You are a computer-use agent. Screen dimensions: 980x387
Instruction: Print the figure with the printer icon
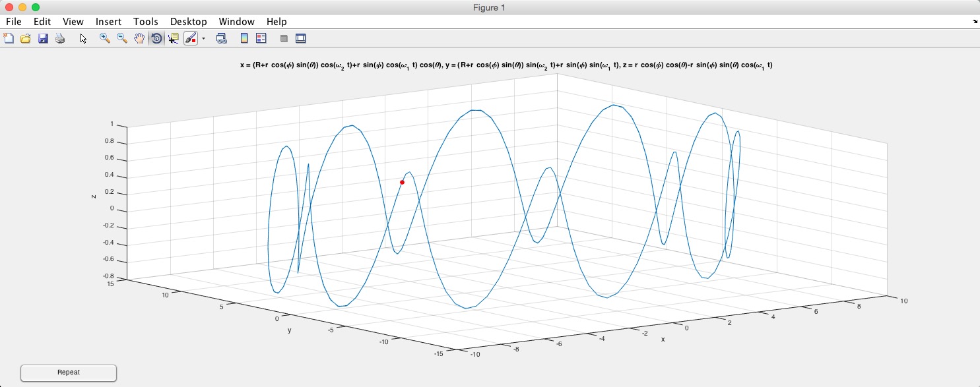(60, 38)
